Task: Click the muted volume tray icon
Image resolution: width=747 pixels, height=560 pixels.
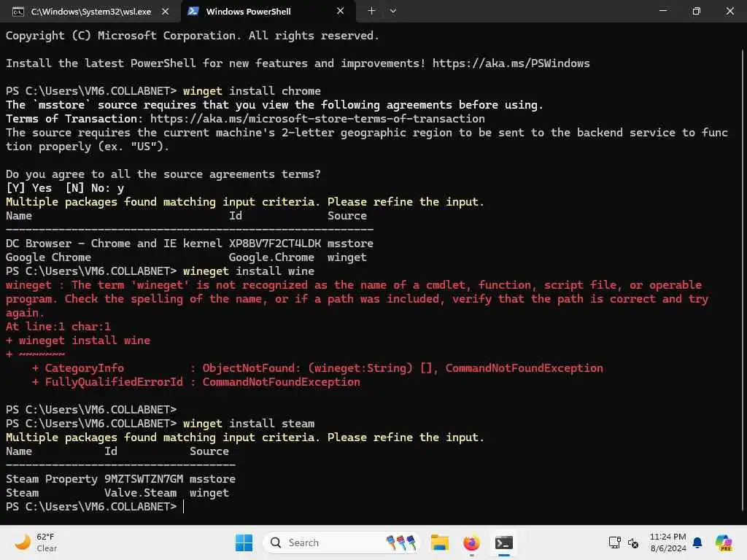Action: point(633,542)
